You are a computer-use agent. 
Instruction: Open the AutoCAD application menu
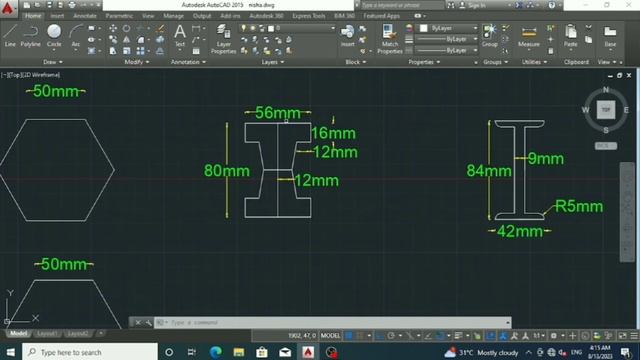tap(8, 8)
